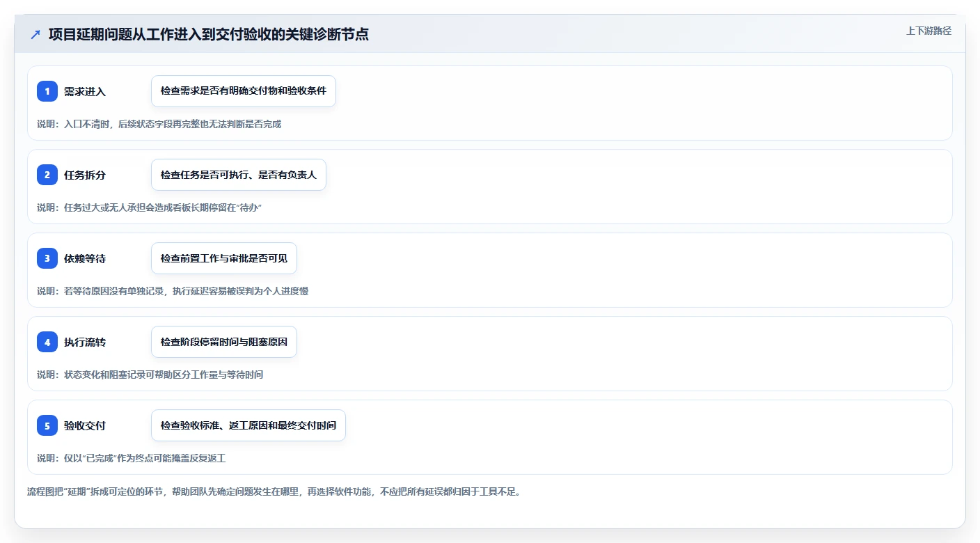
Task: Click the 上下游路径 label in header
Action: (x=928, y=31)
